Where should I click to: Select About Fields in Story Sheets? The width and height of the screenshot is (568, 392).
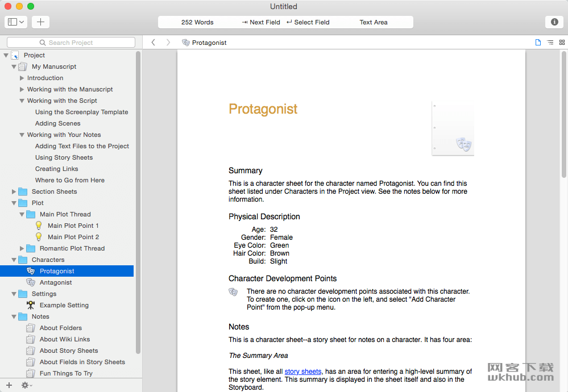coord(82,362)
